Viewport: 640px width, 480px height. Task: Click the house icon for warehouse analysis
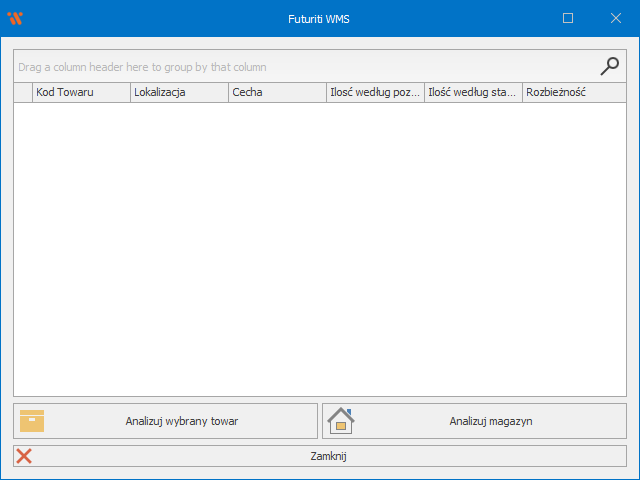pos(341,421)
